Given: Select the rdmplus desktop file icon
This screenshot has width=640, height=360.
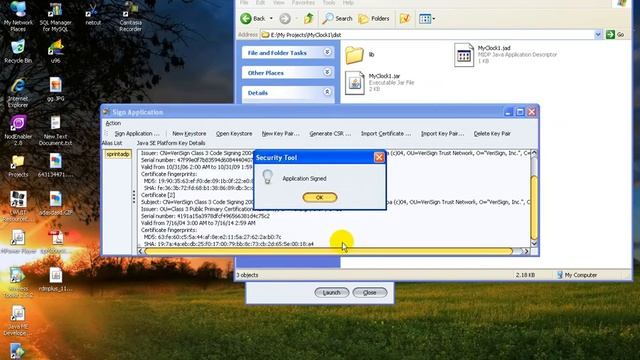Looking at the screenshot, I should (x=56, y=280).
